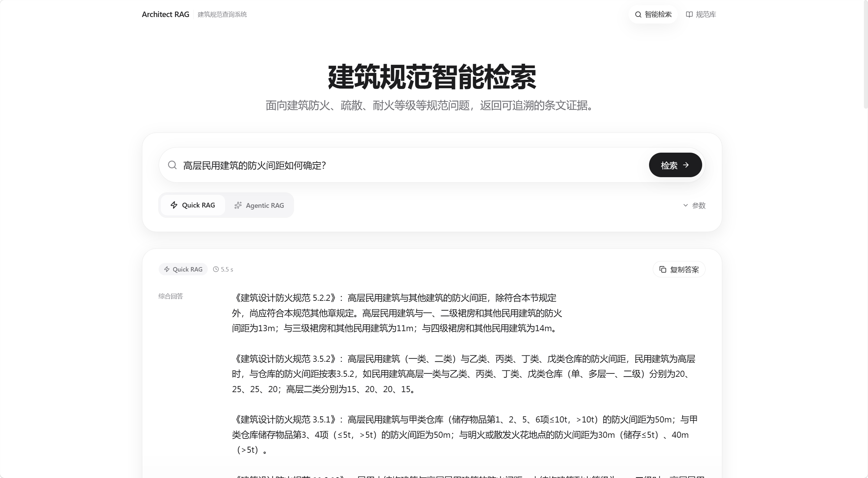Click the 《建筑设计防火规范 5.2.2》 citation

tap(286, 298)
